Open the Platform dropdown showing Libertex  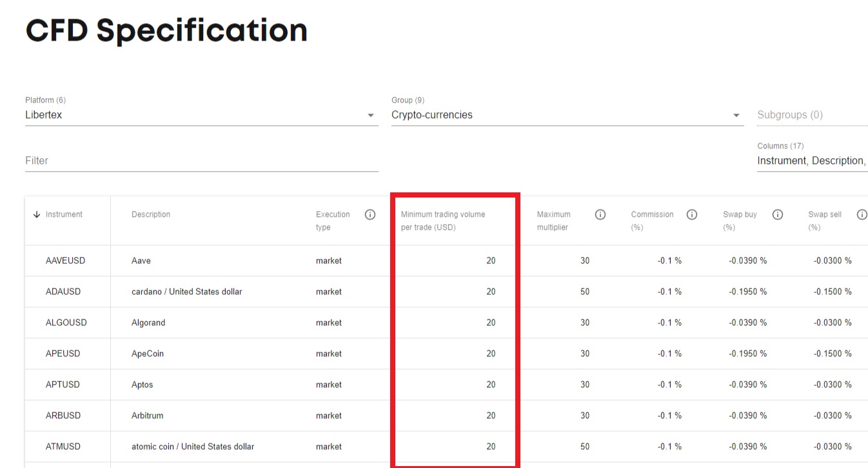point(202,115)
